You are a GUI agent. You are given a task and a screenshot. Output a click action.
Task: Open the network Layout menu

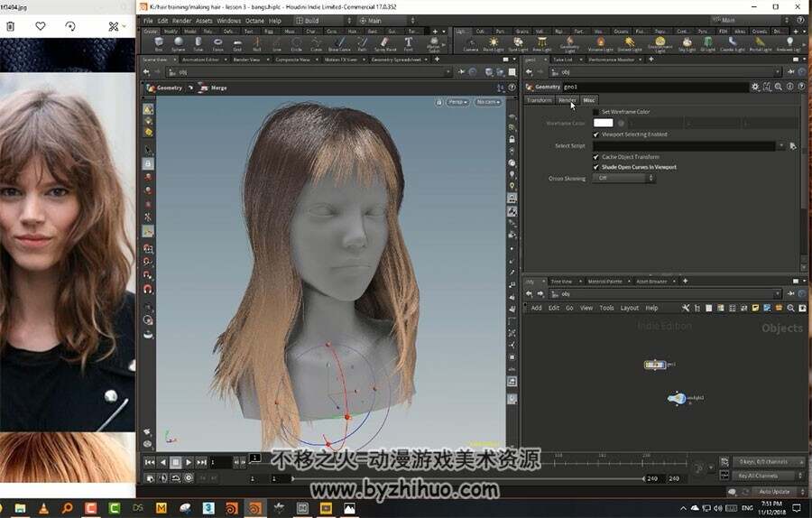(630, 308)
